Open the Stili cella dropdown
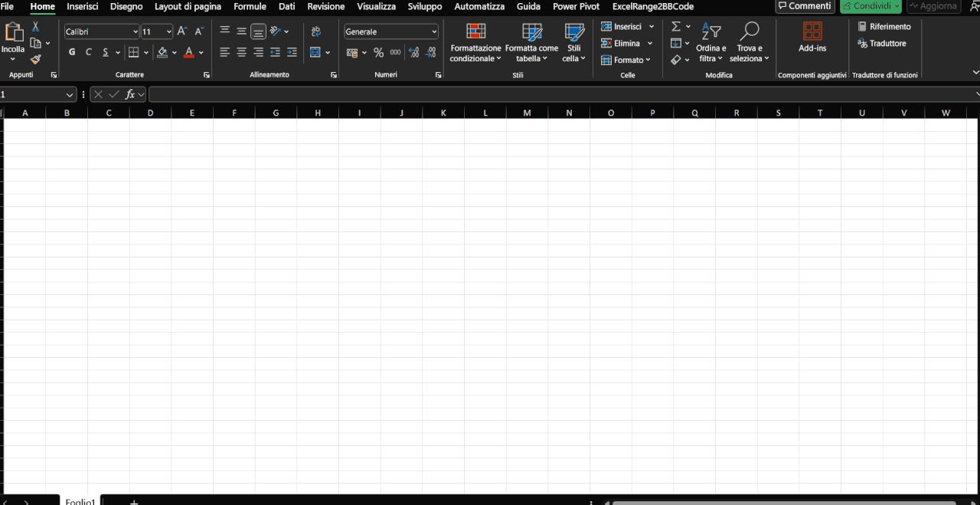This screenshot has height=505, width=980. point(574,43)
